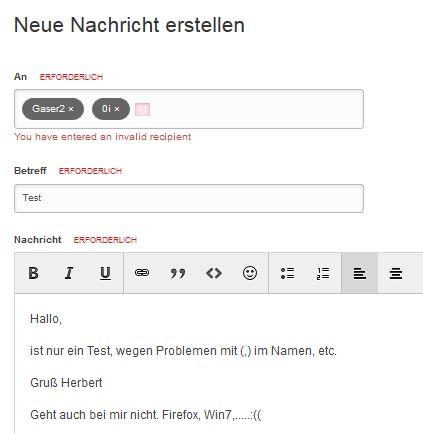Viewport: 423px width, 434px height.
Task: Open the emoticon smiley picker
Action: click(250, 273)
